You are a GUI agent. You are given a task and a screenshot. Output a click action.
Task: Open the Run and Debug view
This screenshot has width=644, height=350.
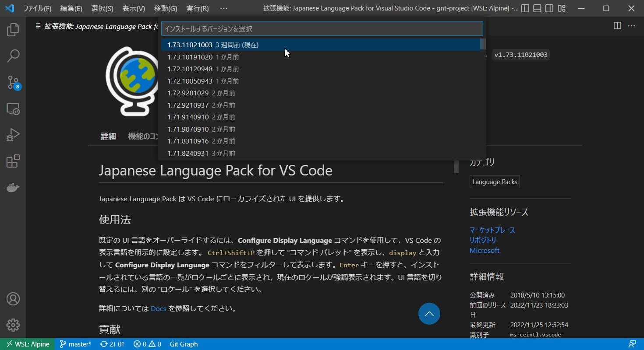coord(13,135)
